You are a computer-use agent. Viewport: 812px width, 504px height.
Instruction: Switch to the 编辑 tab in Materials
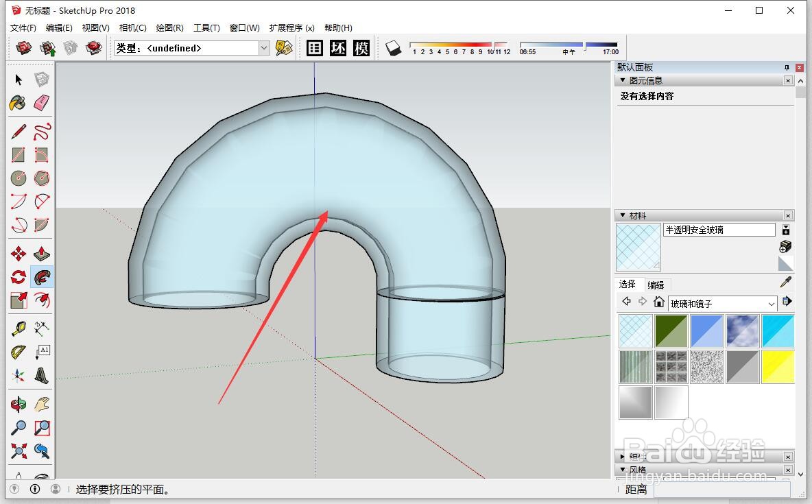tap(655, 284)
